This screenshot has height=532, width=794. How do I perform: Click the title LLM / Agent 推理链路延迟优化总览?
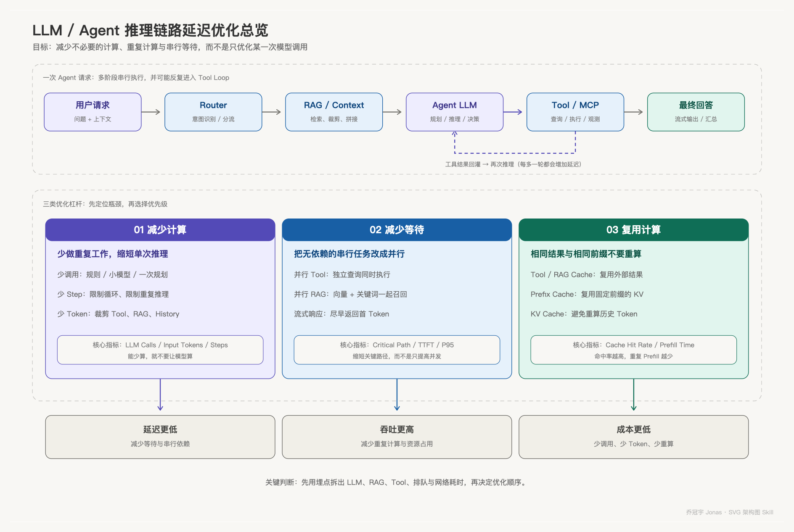tap(150, 30)
